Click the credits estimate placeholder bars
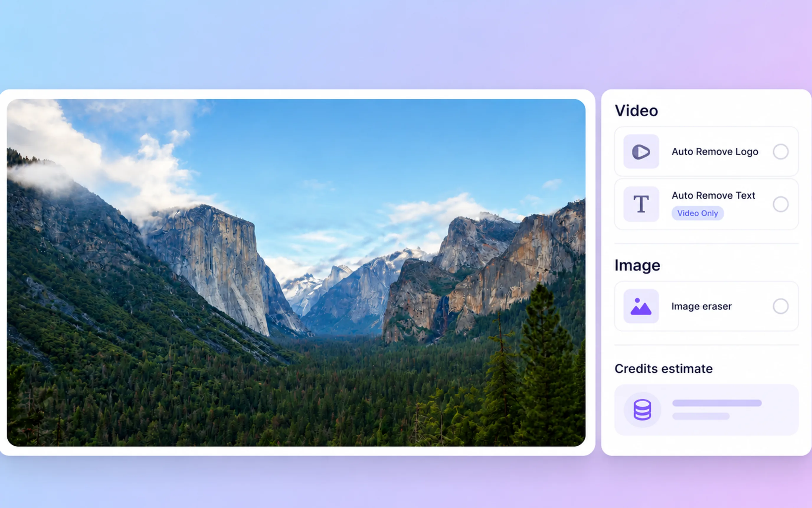 [717, 409]
